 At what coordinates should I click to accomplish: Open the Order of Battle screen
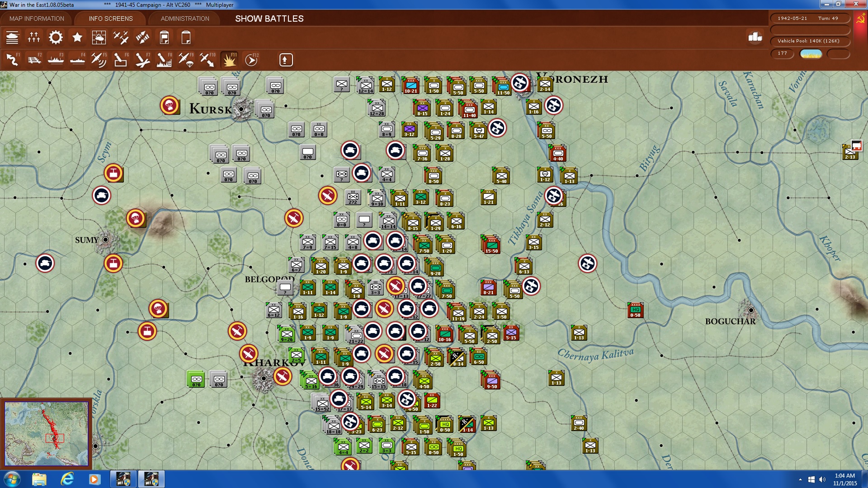13,38
